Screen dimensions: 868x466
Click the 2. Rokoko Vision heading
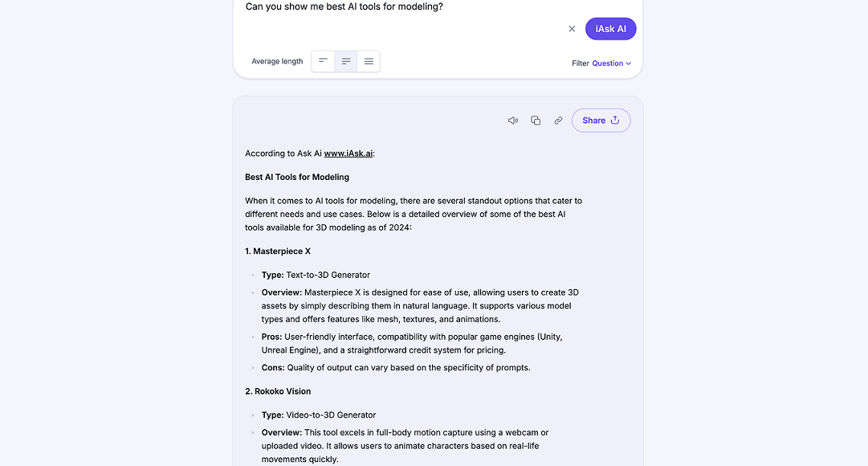click(278, 391)
